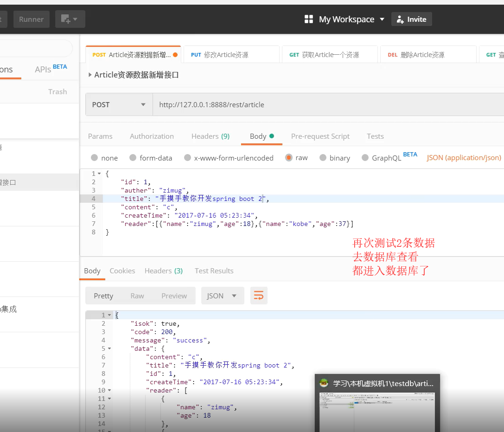Open the new window dropdown icon
The width and height of the screenshot is (504, 432).
pos(70,19)
